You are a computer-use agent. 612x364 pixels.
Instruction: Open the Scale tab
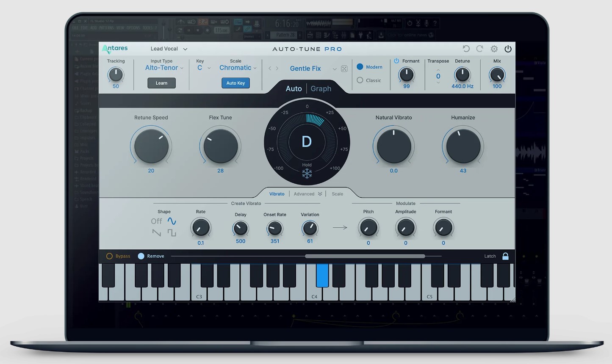click(x=338, y=194)
